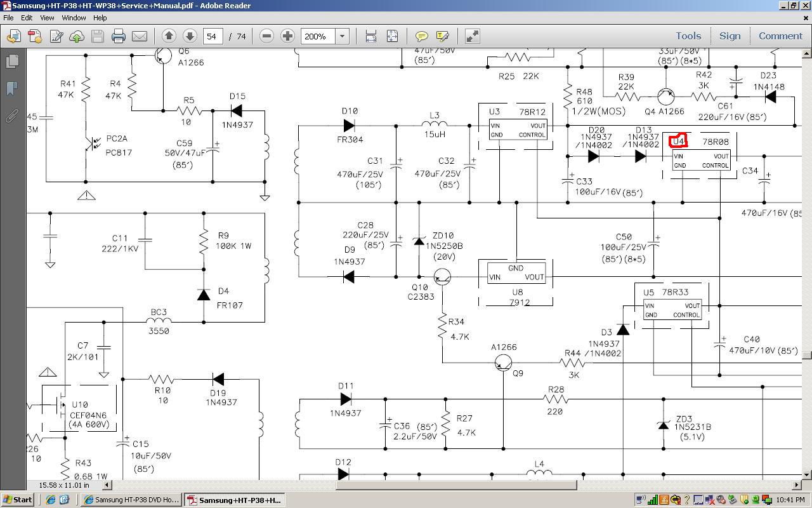The height and width of the screenshot is (508, 812).
Task: Click the horizontal scrollbar thumb
Action: tap(455, 485)
